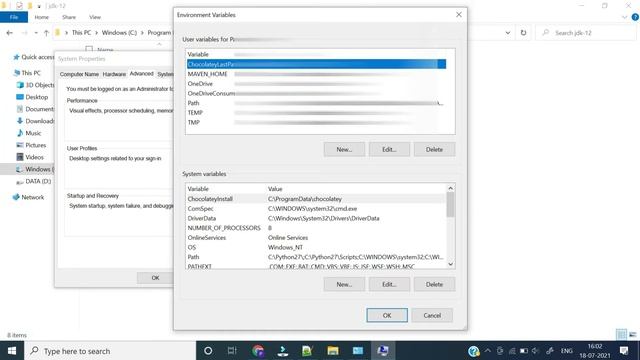Open Chrome from the taskbar
This screenshot has width=640, height=360.
tap(258, 351)
